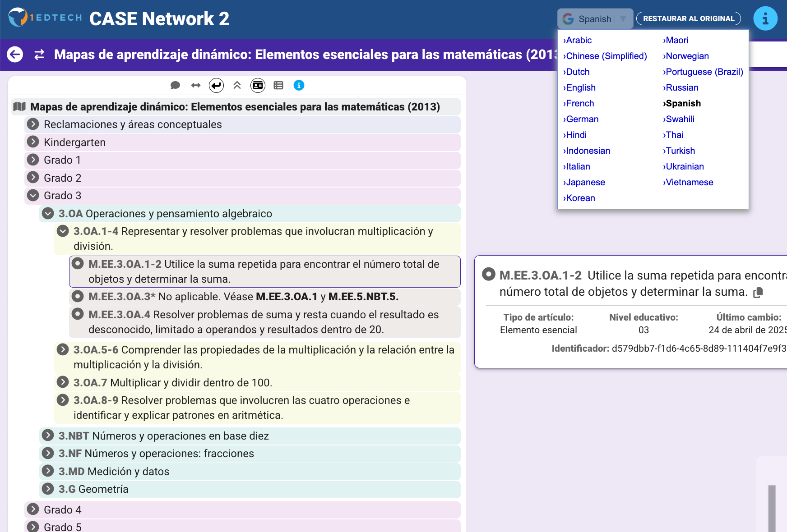
Task: Collapse the 3.OA.1-4 cluster chevron
Action: (x=63, y=231)
